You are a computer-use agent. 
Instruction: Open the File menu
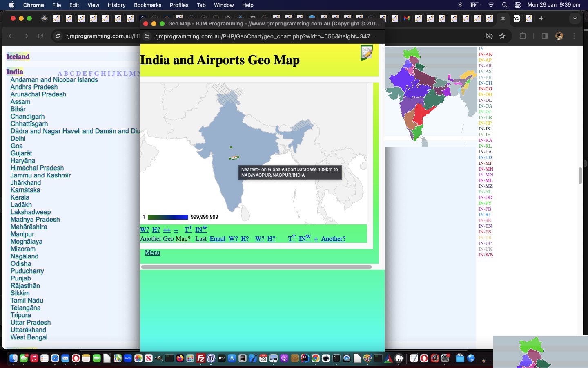coord(56,5)
